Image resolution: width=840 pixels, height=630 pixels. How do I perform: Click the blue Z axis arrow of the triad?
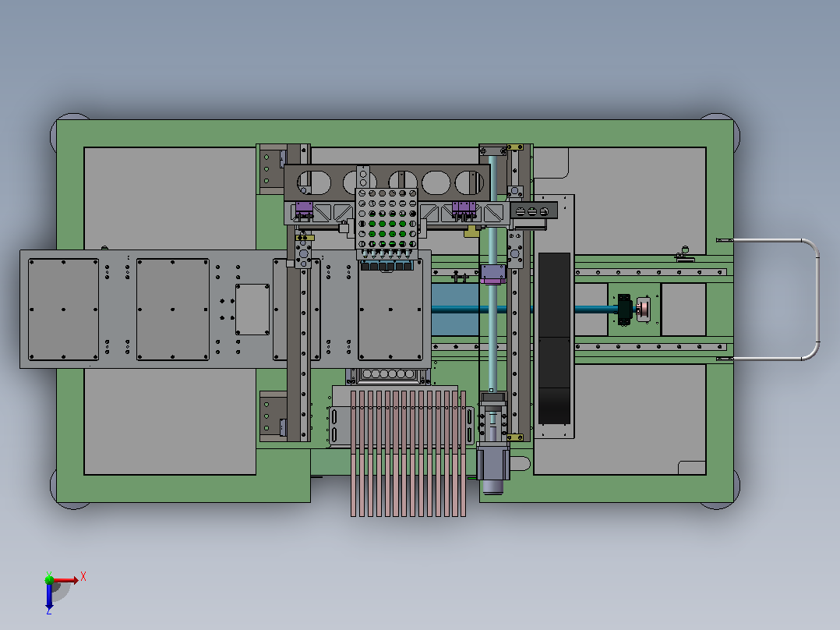tap(49, 596)
